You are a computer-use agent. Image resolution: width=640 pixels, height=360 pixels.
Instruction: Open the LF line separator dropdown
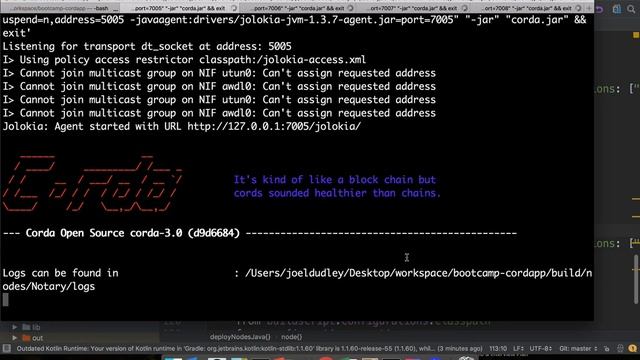[518, 349]
